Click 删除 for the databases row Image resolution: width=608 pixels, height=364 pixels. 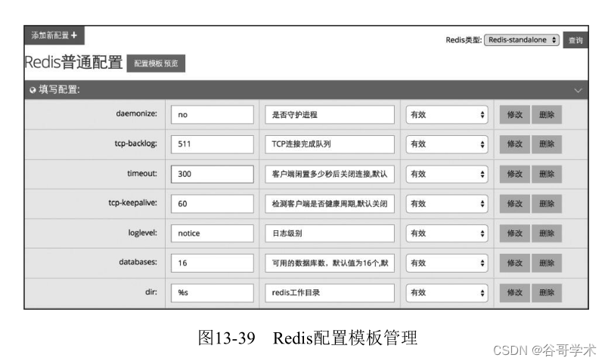[546, 263]
